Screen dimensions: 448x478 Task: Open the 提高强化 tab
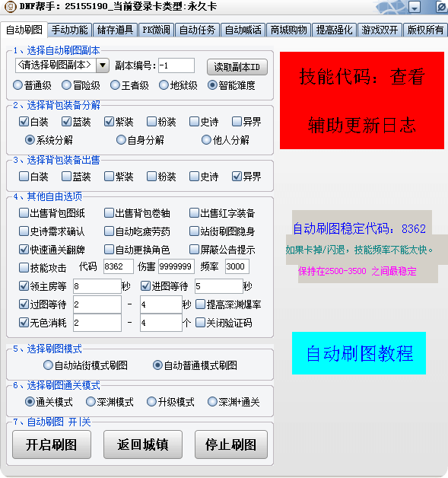click(x=334, y=30)
